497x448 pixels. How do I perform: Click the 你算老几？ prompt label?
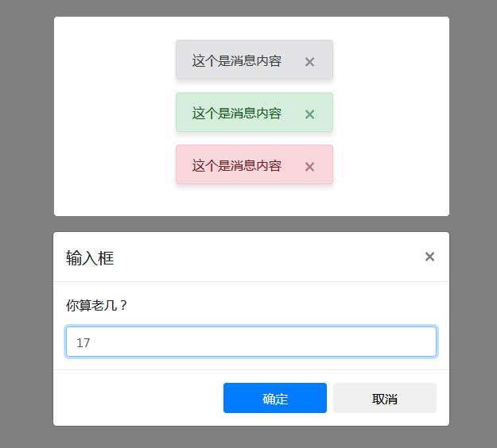[x=97, y=305]
